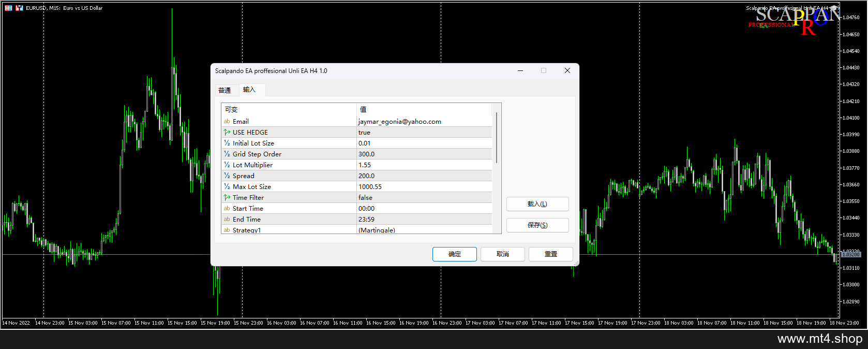Select the Spread parameter name

(x=244, y=176)
